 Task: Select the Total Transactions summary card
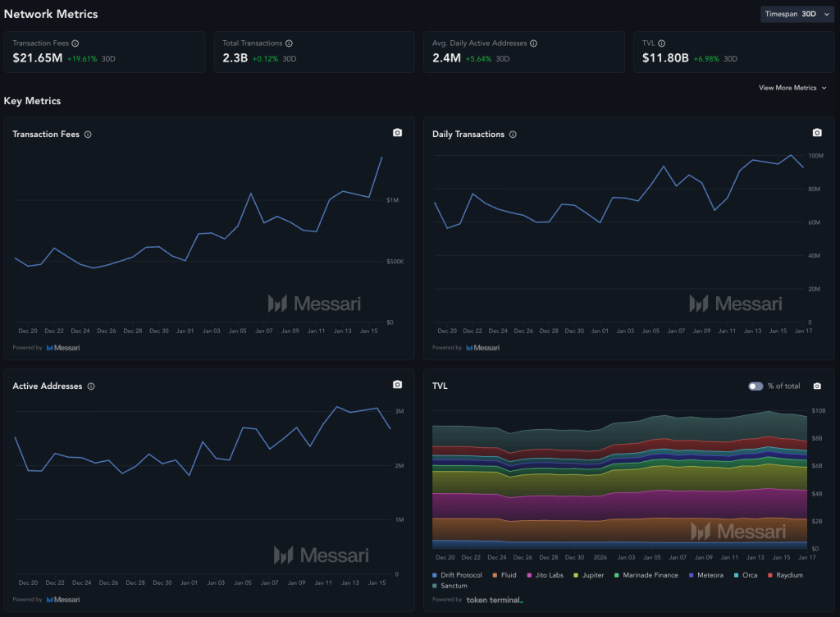(x=314, y=51)
